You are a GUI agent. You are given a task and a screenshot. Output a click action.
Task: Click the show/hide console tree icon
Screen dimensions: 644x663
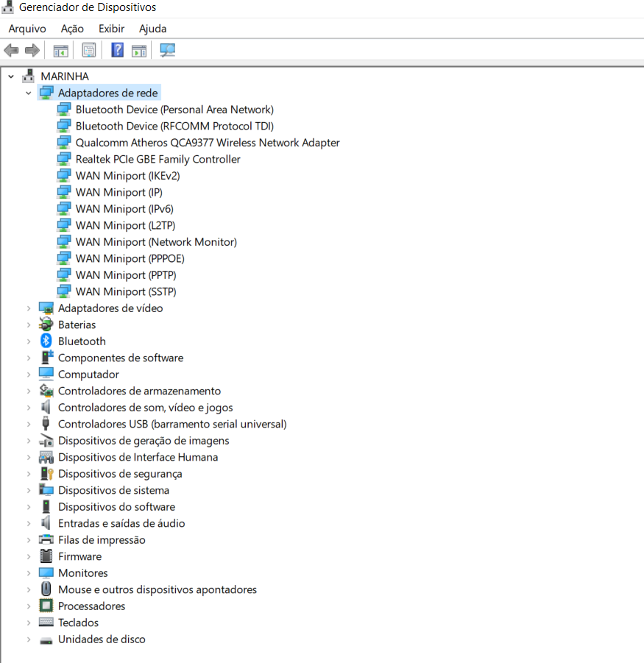tap(61, 51)
